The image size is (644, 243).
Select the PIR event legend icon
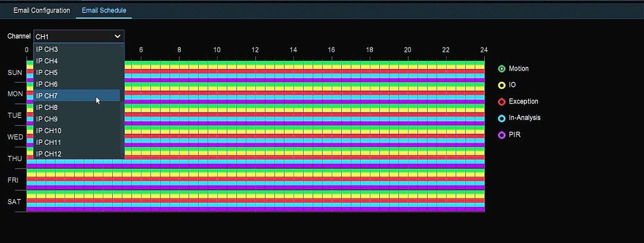(x=501, y=135)
